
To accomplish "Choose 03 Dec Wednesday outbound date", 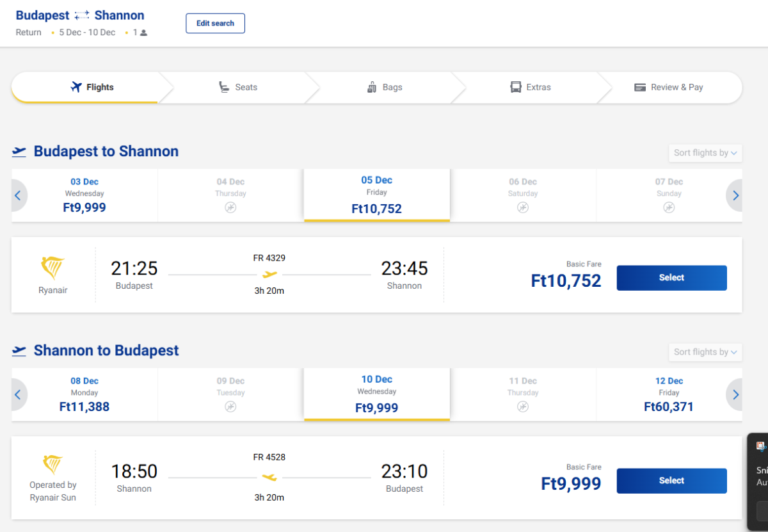I will (x=84, y=195).
